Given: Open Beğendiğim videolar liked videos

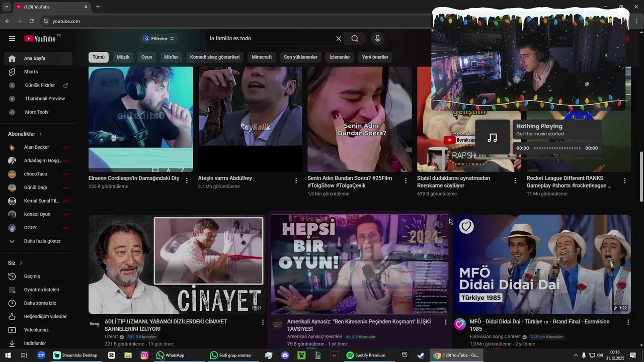Looking at the screenshot, I should coord(38,317).
